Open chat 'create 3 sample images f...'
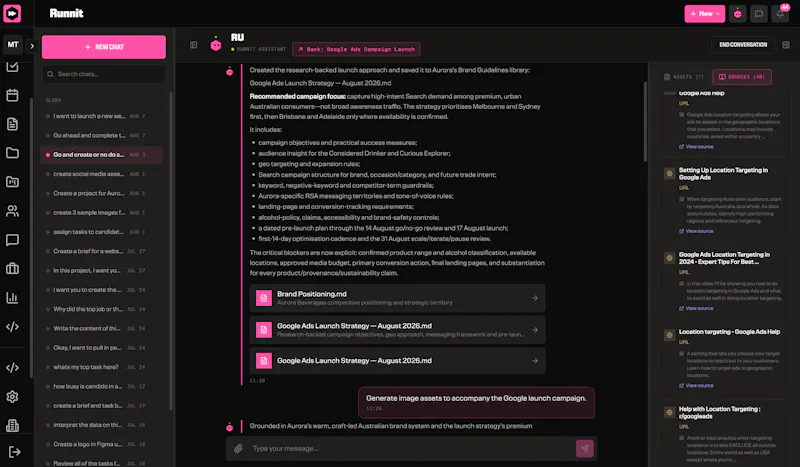 click(x=102, y=213)
